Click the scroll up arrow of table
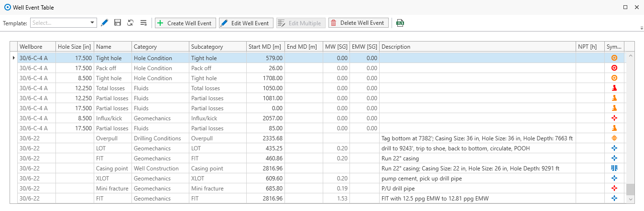Screen dimensions: 644x211 (x=630, y=56)
